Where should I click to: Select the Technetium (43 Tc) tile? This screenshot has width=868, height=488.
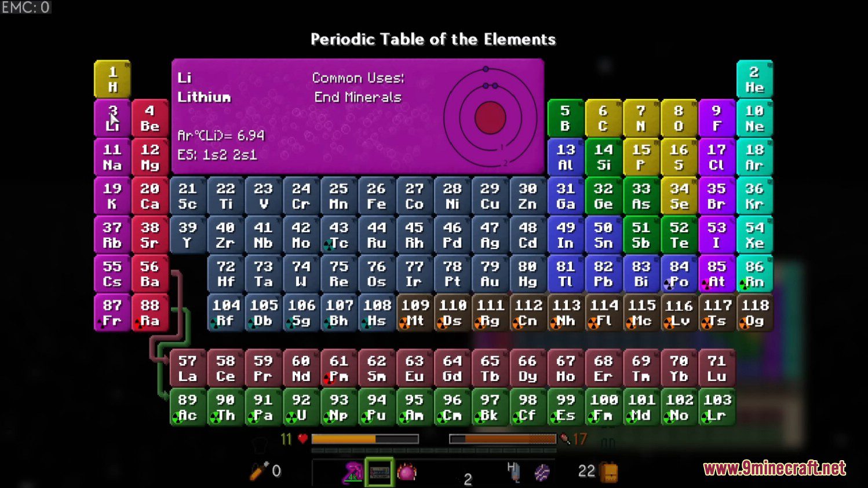pyautogui.click(x=339, y=235)
